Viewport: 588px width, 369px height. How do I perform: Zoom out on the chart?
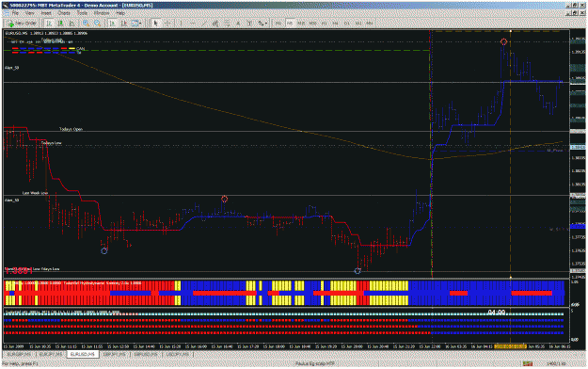coord(98,24)
